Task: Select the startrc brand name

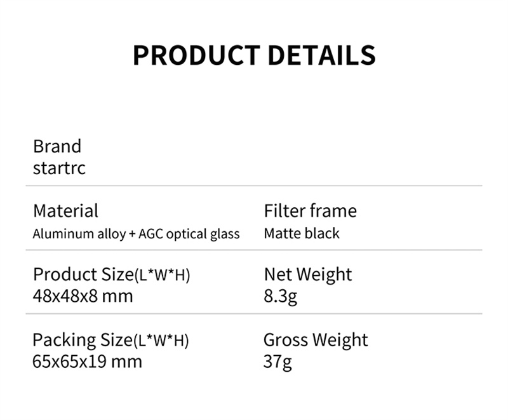Action: click(x=59, y=169)
